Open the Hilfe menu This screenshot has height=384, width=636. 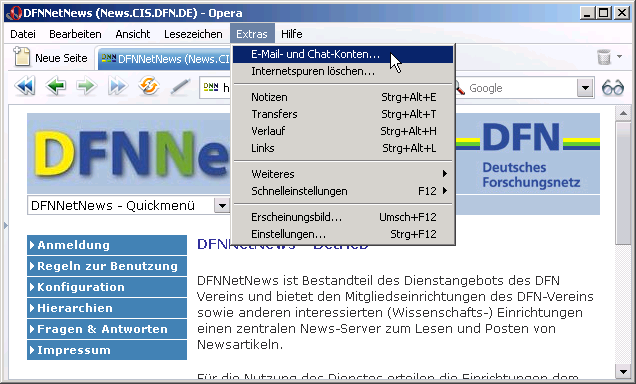[292, 34]
